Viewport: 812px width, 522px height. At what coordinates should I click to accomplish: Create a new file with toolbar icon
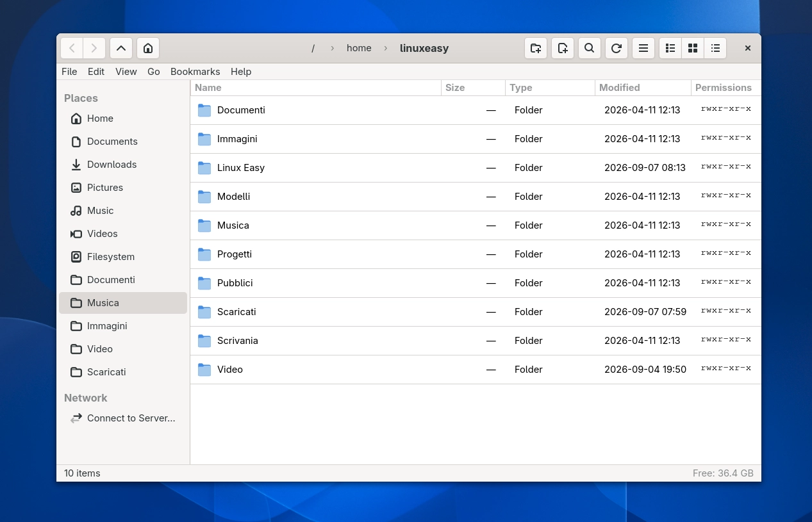[563, 48]
